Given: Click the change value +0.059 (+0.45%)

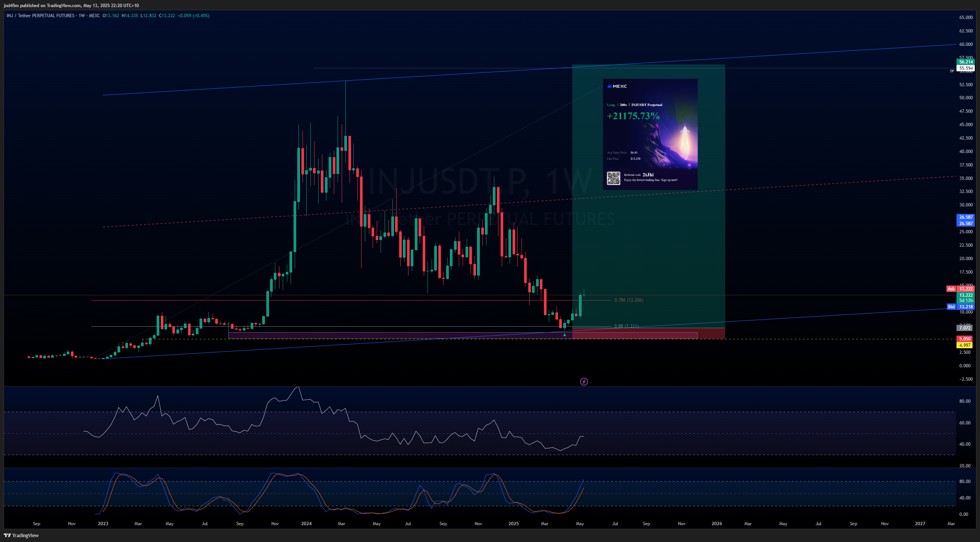Looking at the screenshot, I should click(194, 16).
